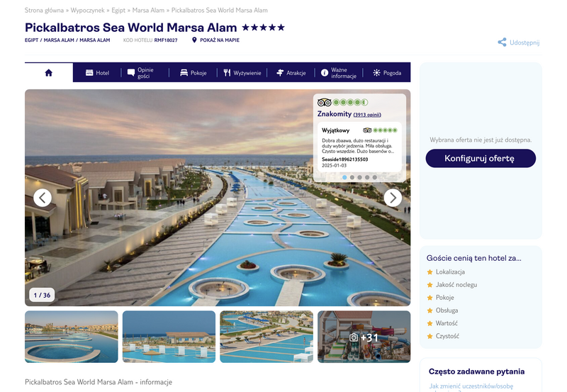Click the Marsa Alam breadcrumb link

[x=148, y=10]
